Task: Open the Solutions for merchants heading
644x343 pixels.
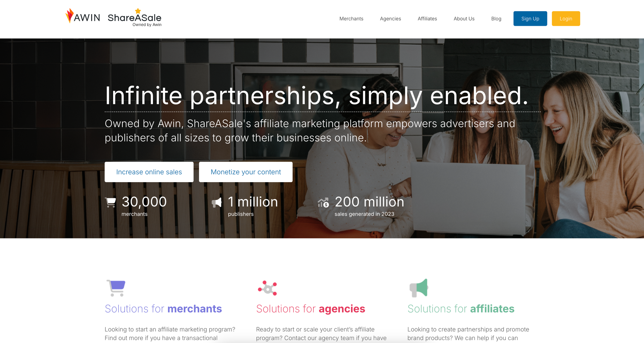Action: click(163, 309)
